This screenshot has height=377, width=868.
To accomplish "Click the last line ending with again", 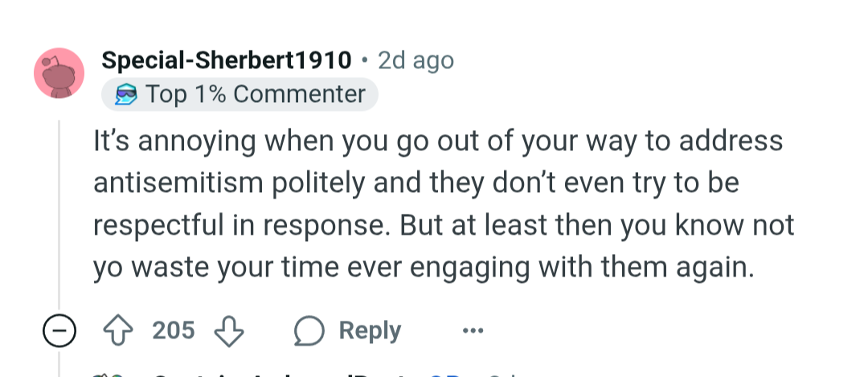I will tap(424, 267).
